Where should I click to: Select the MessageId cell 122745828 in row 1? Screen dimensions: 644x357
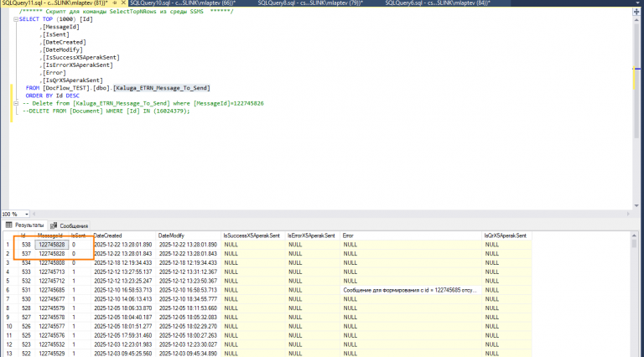[x=52, y=245]
